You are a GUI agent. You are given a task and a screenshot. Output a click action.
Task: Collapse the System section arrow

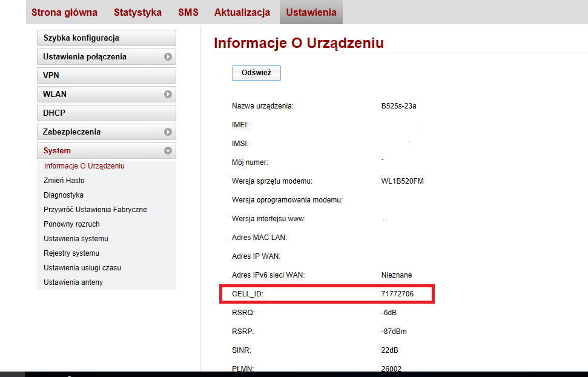coord(168,151)
